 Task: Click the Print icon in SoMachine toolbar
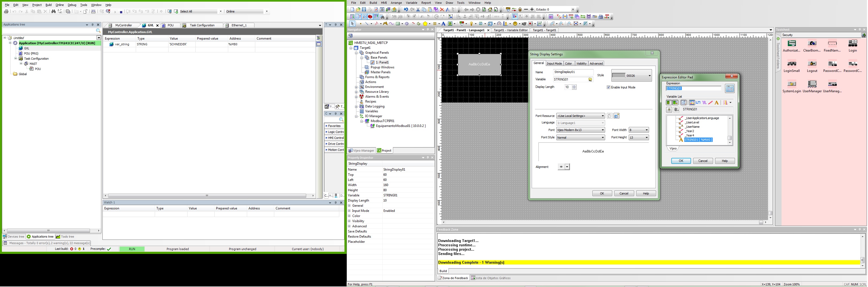[x=6, y=11]
